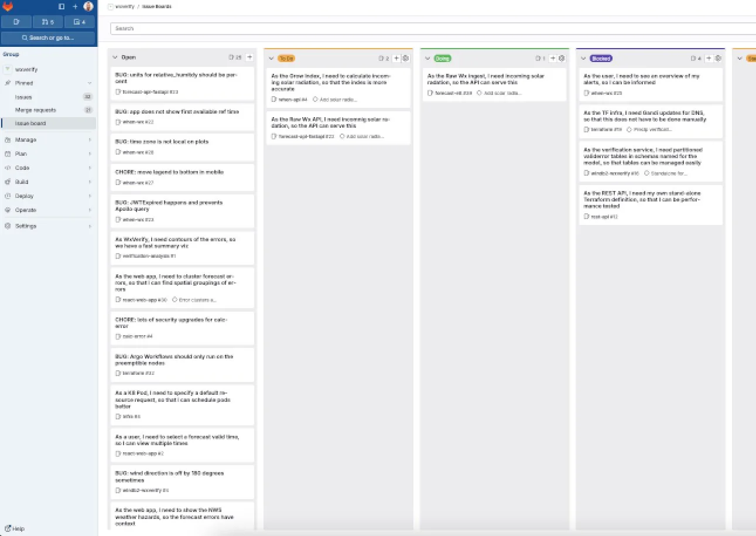The image size is (756, 536).
Task: Open To Do list settings gear
Action: 406,58
